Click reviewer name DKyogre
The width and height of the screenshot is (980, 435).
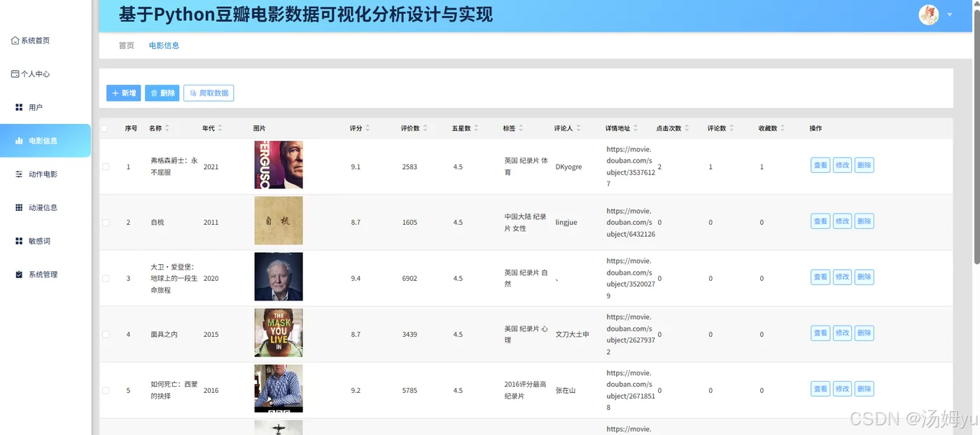point(568,167)
